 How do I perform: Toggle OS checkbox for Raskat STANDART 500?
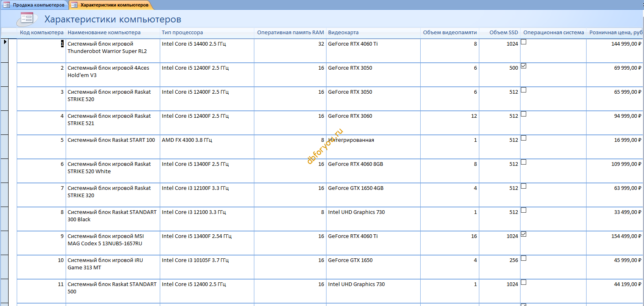pyautogui.click(x=524, y=282)
